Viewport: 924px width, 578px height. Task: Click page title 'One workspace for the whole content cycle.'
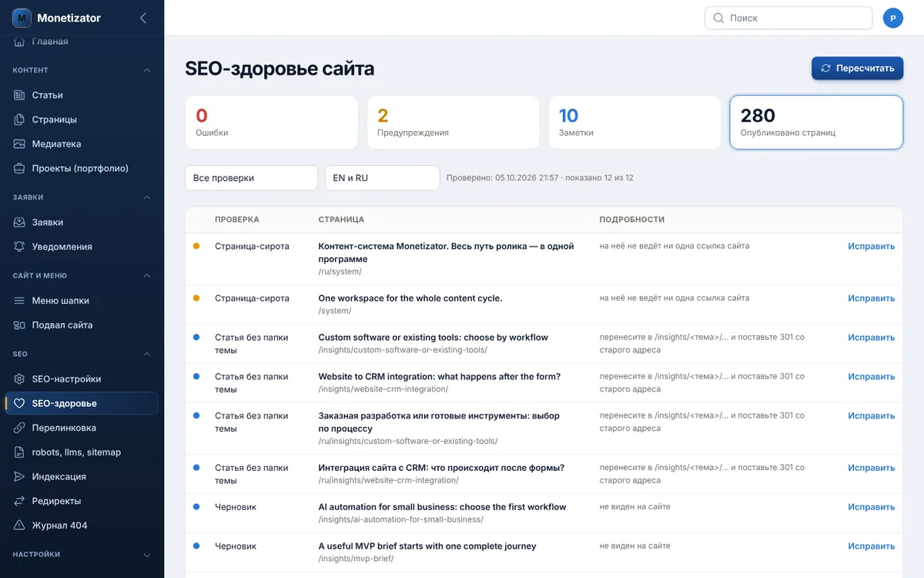click(410, 298)
